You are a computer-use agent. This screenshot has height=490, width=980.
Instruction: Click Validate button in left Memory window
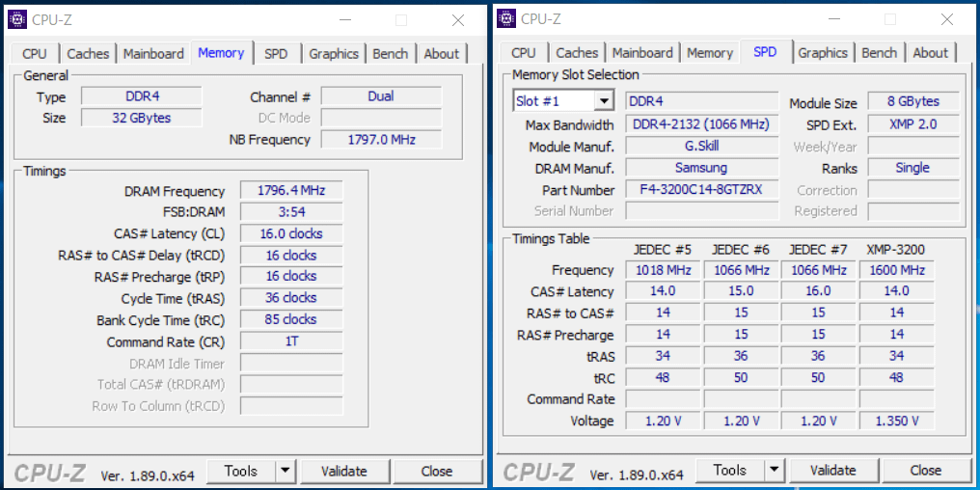[343, 471]
